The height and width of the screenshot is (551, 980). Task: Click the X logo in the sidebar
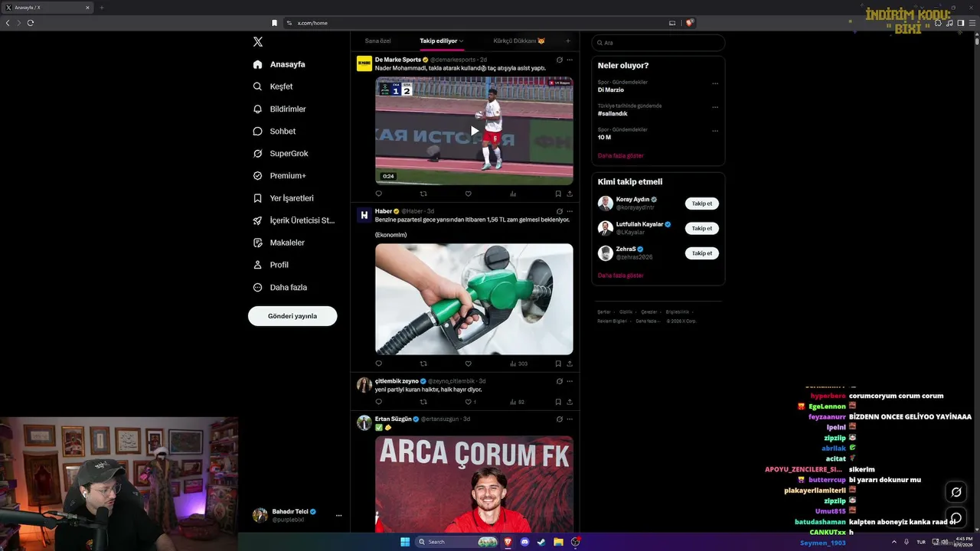[258, 42]
